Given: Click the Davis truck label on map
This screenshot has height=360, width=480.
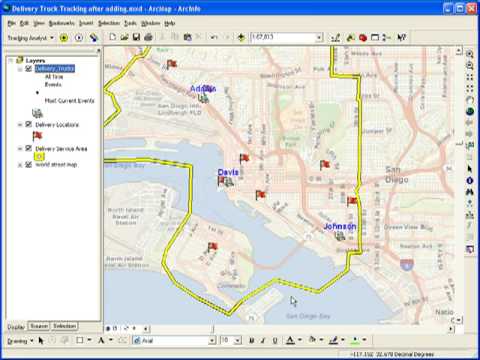Looking at the screenshot, I should [228, 172].
